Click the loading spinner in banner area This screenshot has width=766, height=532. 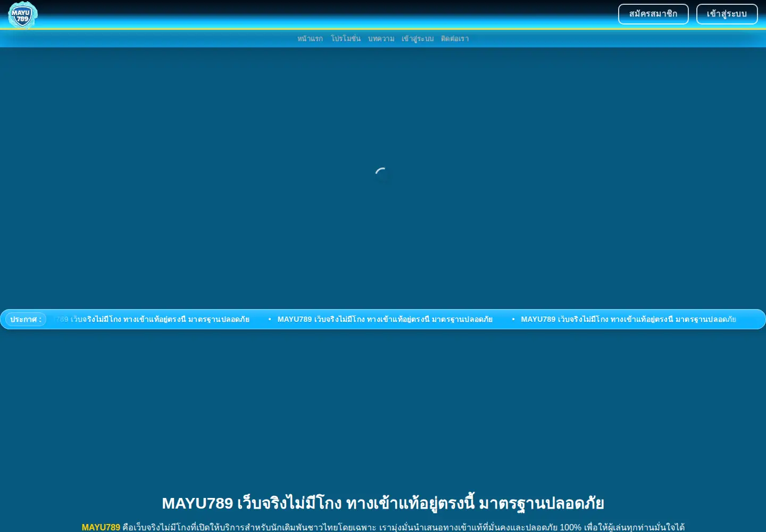click(x=383, y=176)
